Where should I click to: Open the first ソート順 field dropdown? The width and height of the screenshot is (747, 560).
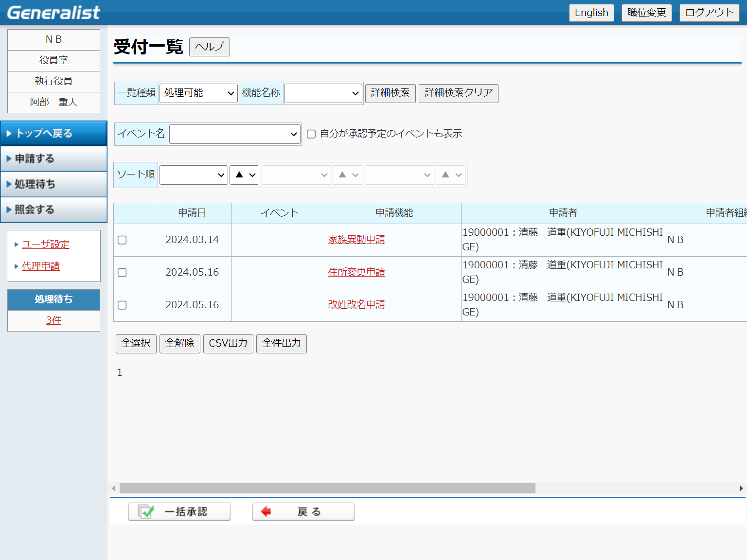point(194,175)
